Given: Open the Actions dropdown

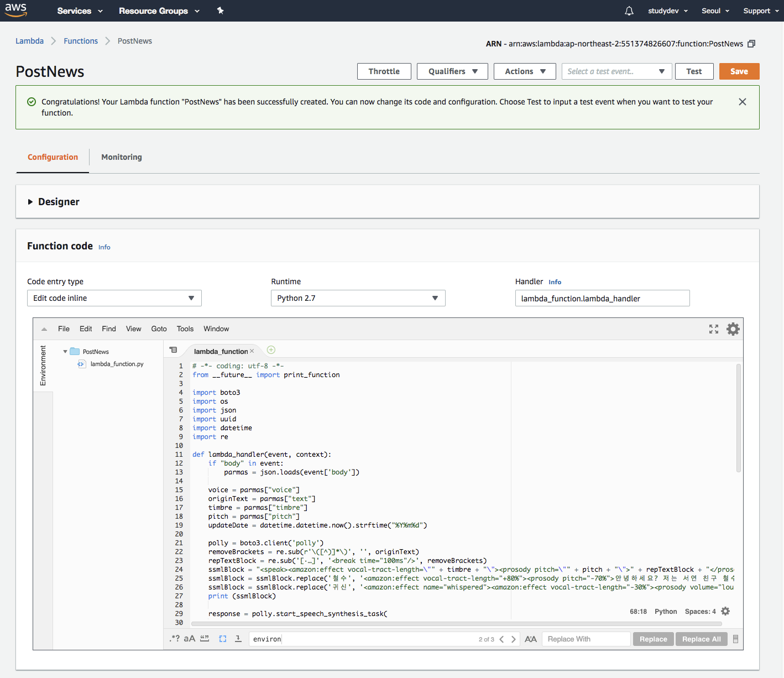Looking at the screenshot, I should click(525, 71).
